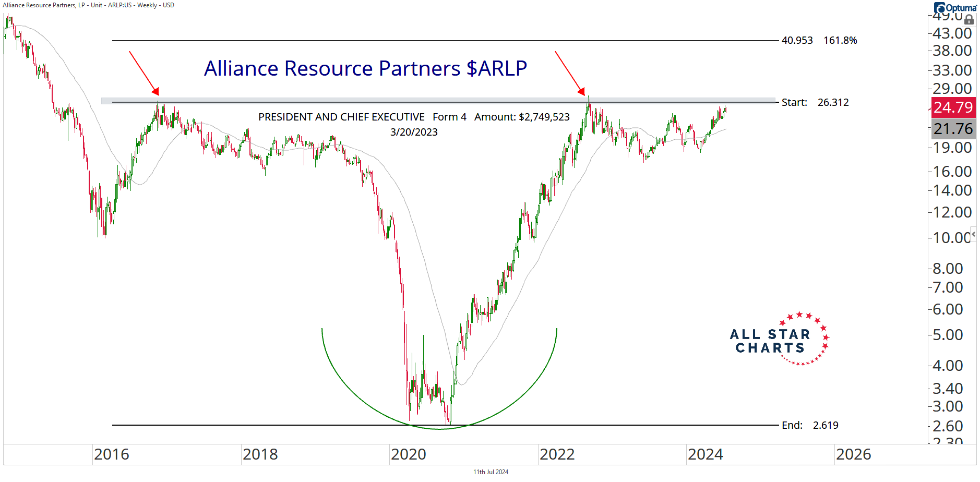The width and height of the screenshot is (980, 482).
Task: Toggle the price scale lock icon
Action: [969, 20]
